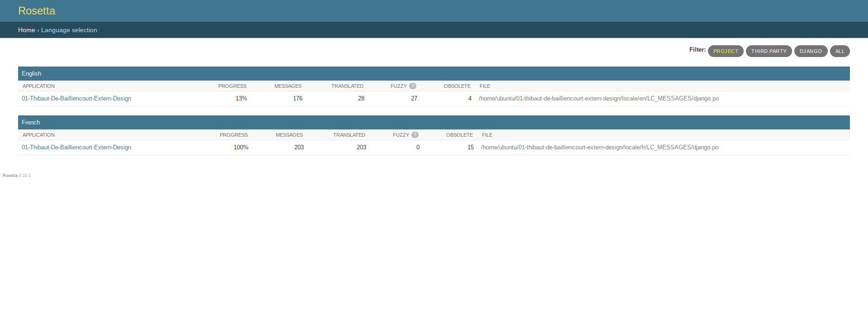The height and width of the screenshot is (324, 868).
Task: Open French 01-Thibaut-De-Bailliencourt-Extern-Design application
Action: (x=76, y=147)
